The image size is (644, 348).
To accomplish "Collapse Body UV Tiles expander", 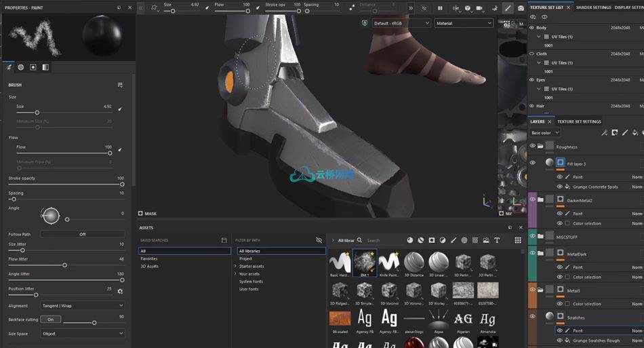I will (x=539, y=37).
